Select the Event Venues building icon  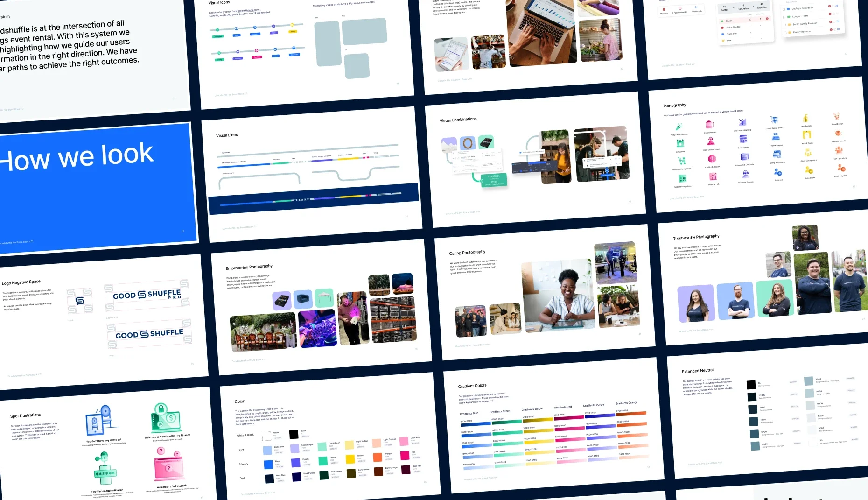(743, 139)
